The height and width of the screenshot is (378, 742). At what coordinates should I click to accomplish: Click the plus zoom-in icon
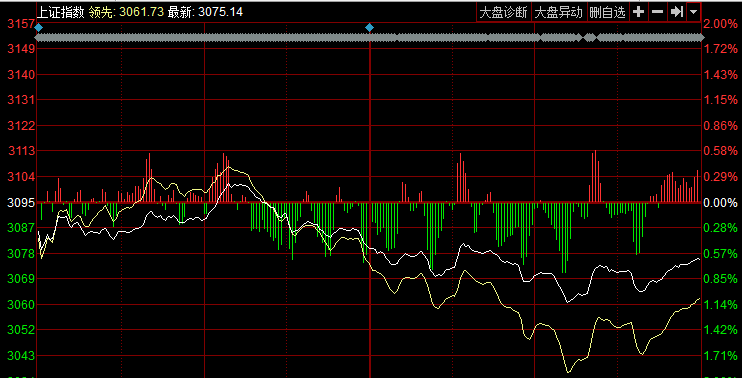(639, 12)
